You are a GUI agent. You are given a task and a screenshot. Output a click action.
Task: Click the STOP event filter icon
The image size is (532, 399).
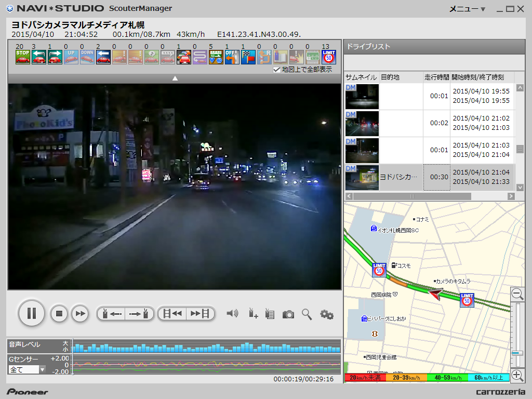[22, 57]
